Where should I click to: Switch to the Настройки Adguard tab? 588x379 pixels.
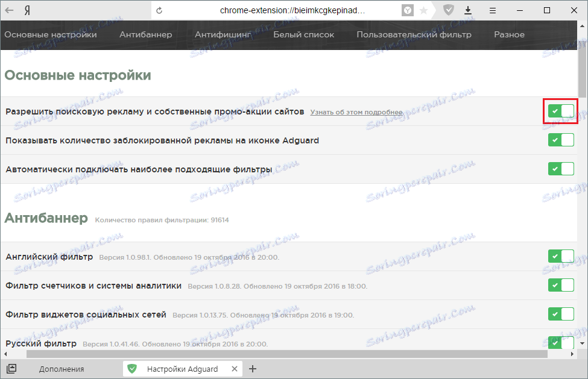coord(183,369)
